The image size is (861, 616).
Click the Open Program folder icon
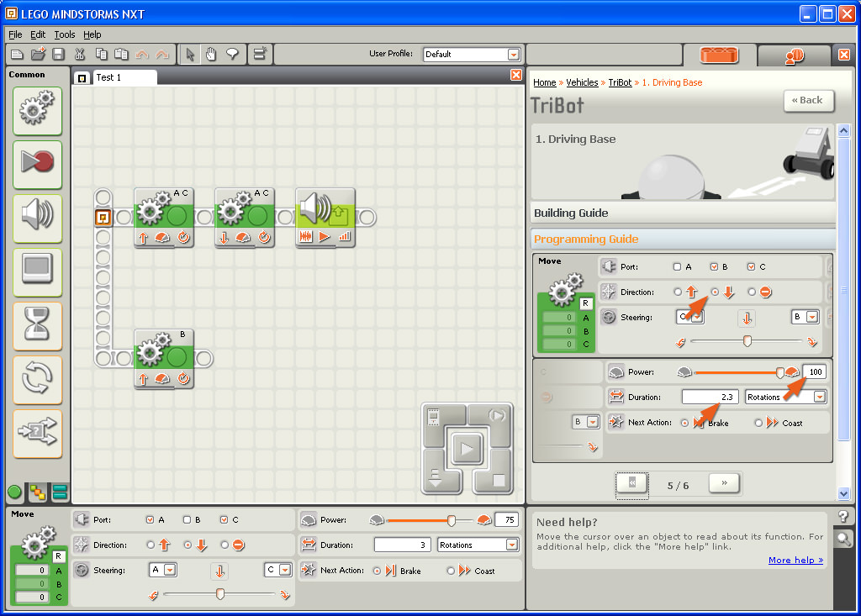38,54
